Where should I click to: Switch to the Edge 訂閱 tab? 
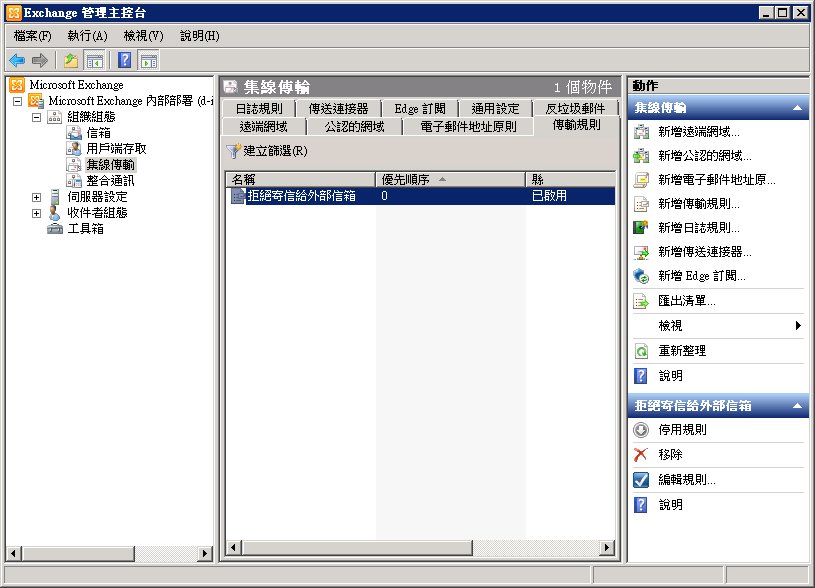point(420,109)
